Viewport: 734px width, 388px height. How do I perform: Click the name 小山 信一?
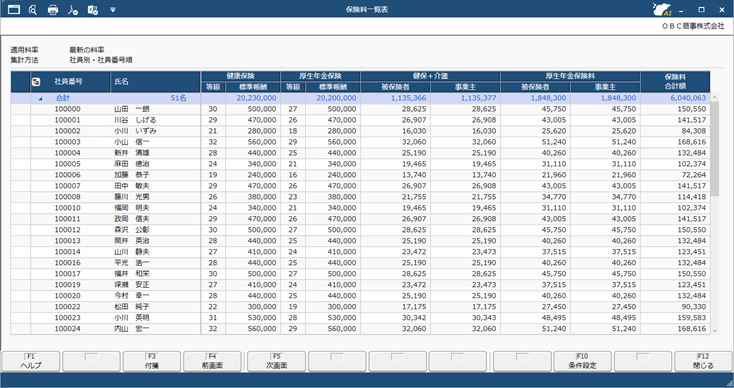point(132,142)
